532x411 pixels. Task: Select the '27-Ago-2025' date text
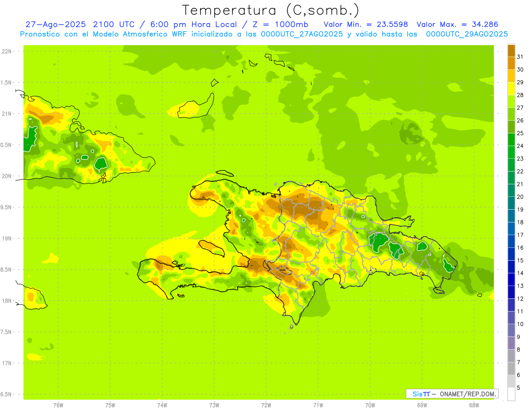[x=55, y=24]
